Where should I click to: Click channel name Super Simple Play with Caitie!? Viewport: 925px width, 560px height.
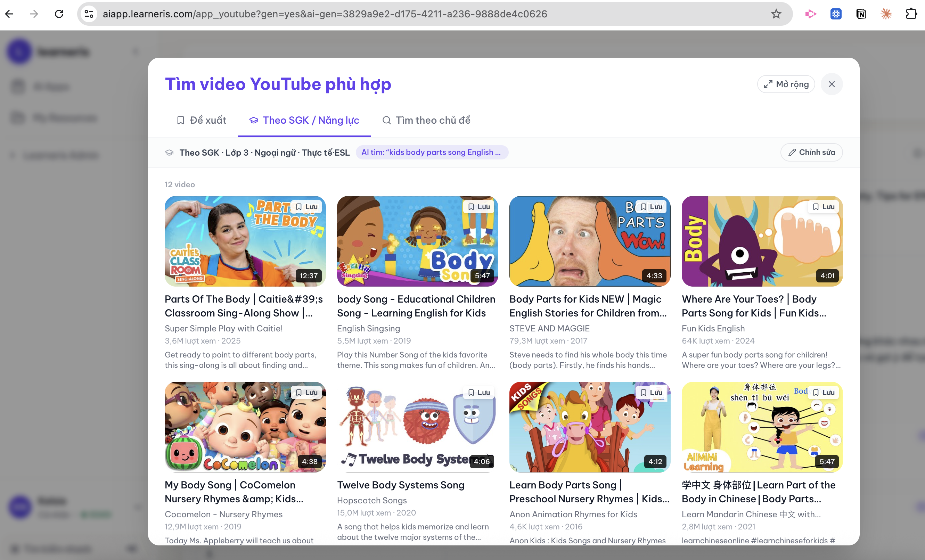224,328
